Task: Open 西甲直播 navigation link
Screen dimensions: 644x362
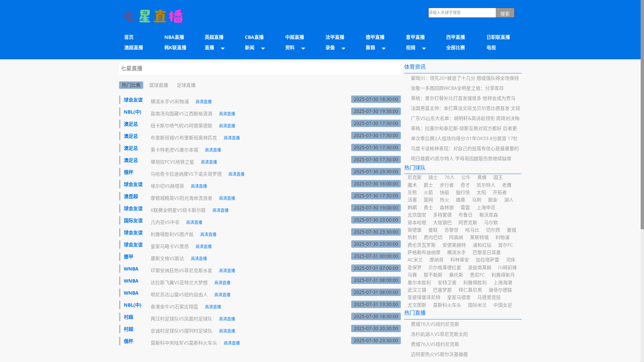Action: click(455, 37)
